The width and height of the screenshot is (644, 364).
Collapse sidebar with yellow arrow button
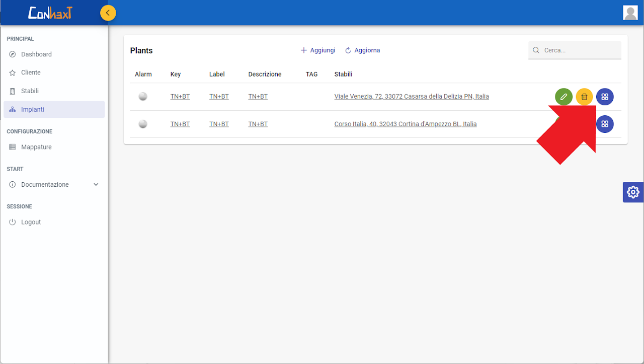(108, 13)
